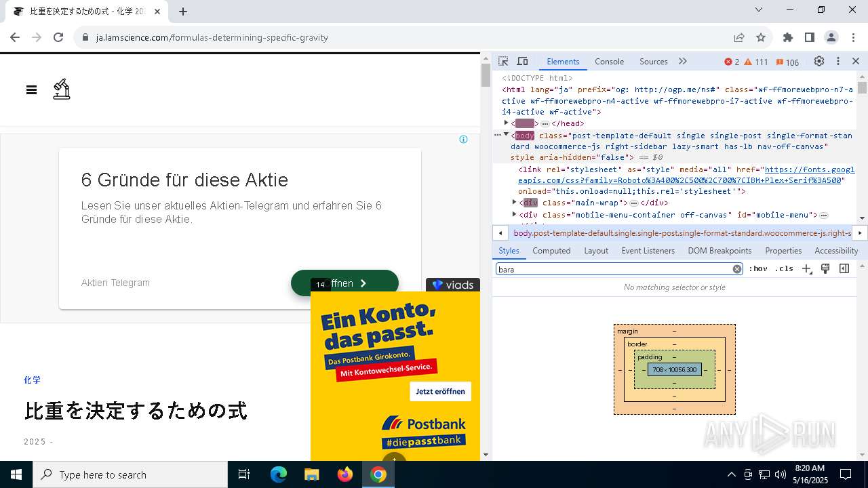
Task: Click the margin label in box model
Action: coord(627,331)
